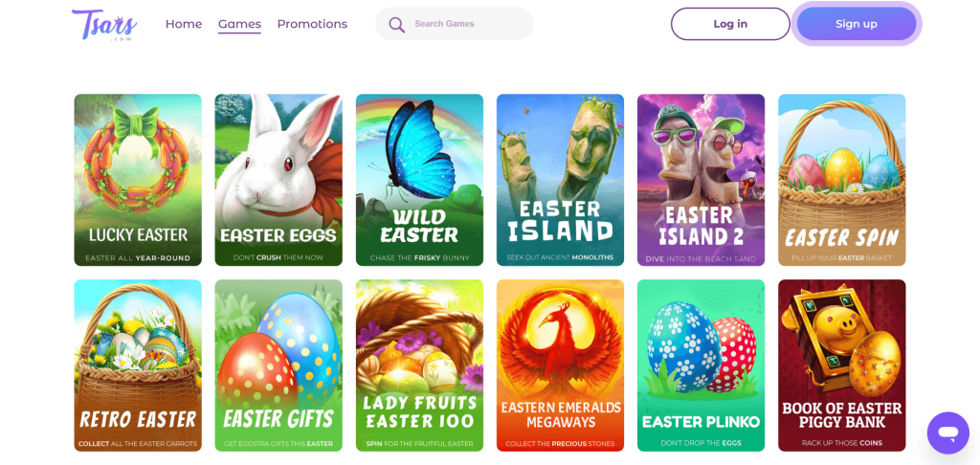The image size is (980, 465).
Task: Open the Retro Easter game
Action: coord(138,365)
